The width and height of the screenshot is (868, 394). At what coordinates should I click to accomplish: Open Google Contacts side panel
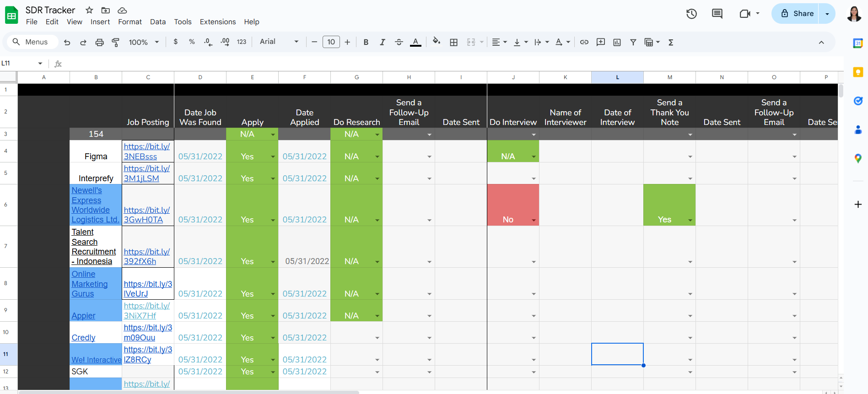[x=858, y=130]
